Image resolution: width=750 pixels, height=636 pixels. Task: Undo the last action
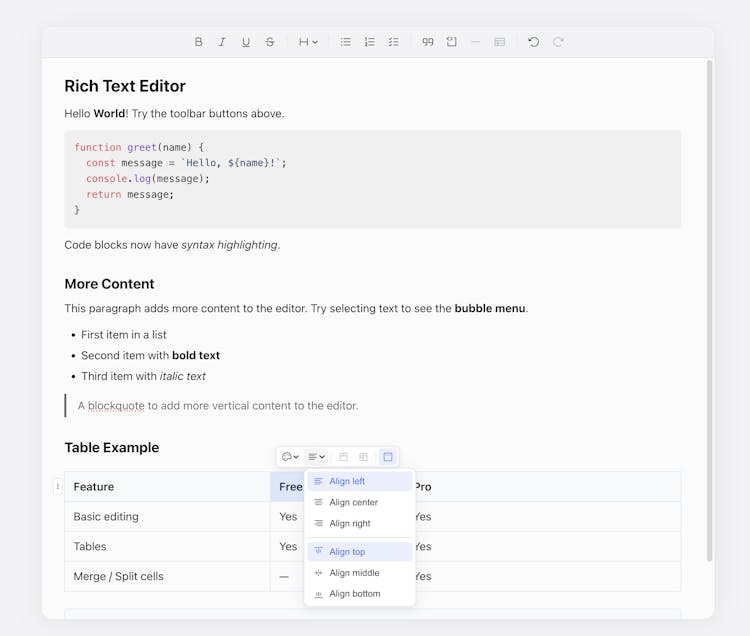(533, 42)
